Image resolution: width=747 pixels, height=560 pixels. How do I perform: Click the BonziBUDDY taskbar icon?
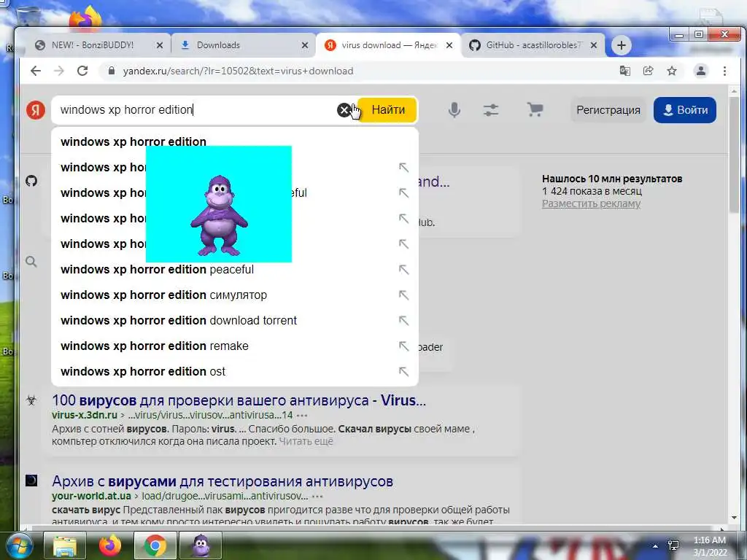[x=201, y=545]
